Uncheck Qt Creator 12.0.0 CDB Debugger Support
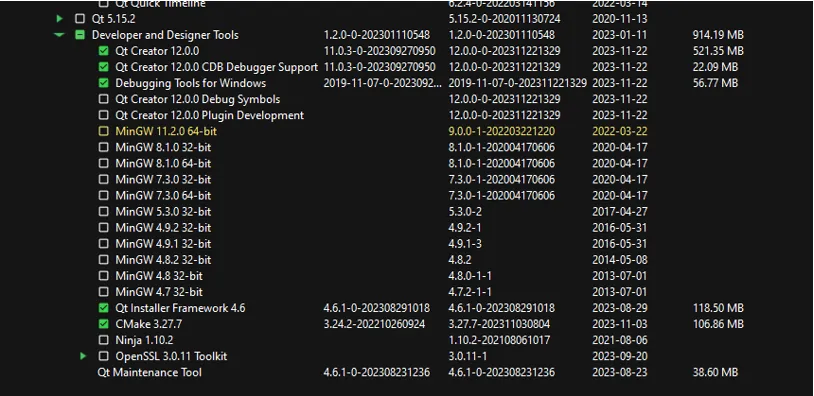 pyautogui.click(x=104, y=67)
